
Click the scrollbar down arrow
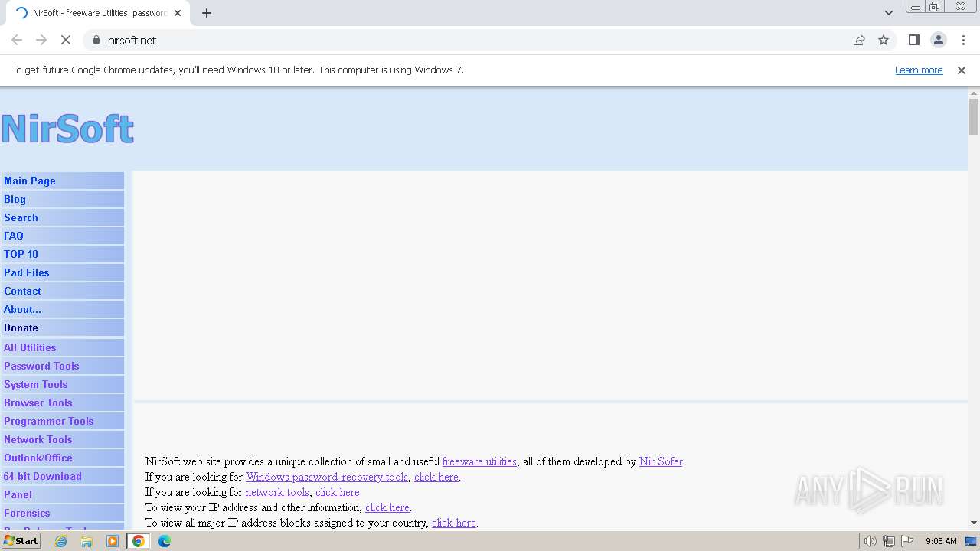point(974,523)
